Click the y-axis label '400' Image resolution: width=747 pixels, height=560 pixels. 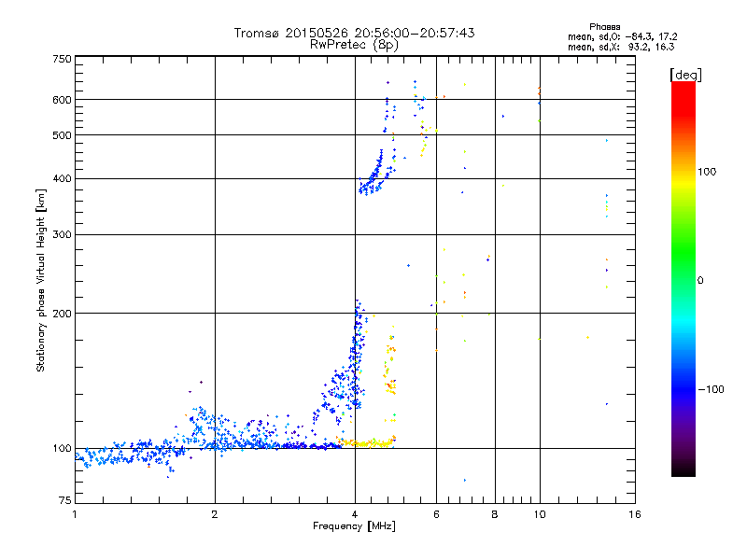click(62, 179)
